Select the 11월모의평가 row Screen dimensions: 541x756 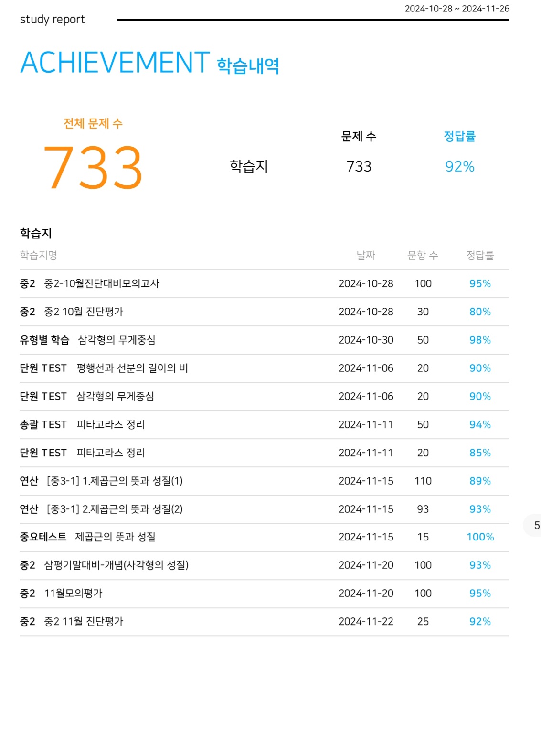[x=264, y=594]
